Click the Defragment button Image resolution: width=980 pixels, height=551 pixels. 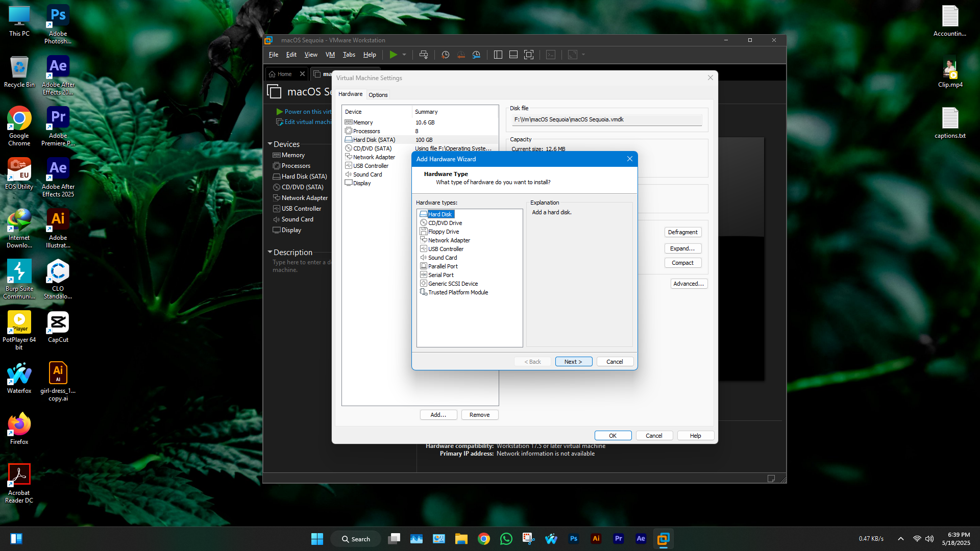point(682,232)
